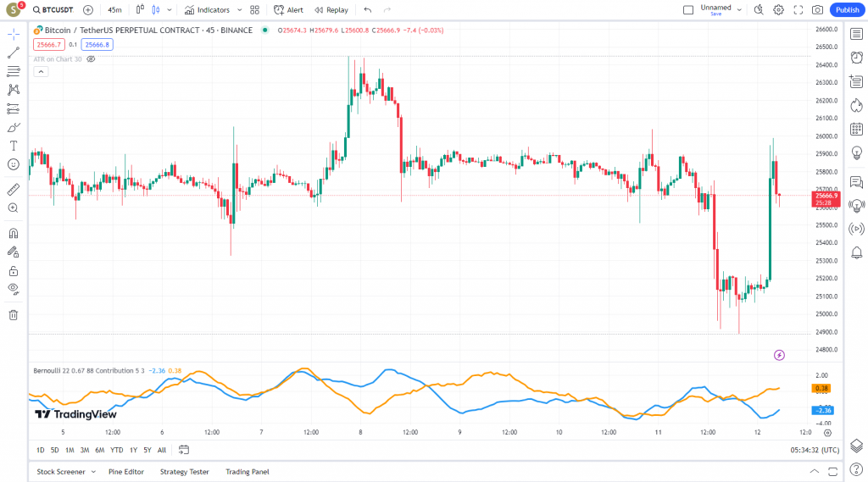Viewport: 868px width, 482px height.
Task: Expand the layout management dropdown arrow
Action: coord(739,10)
